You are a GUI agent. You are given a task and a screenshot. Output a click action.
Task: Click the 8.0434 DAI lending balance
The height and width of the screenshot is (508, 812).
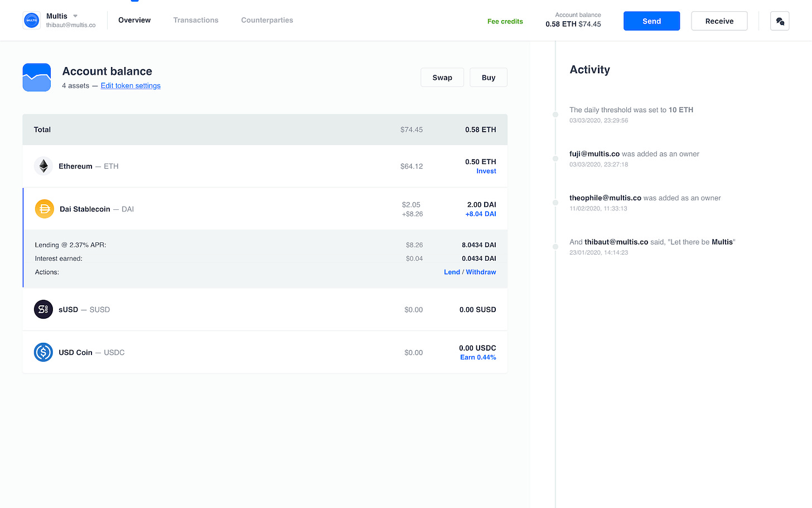click(x=479, y=245)
